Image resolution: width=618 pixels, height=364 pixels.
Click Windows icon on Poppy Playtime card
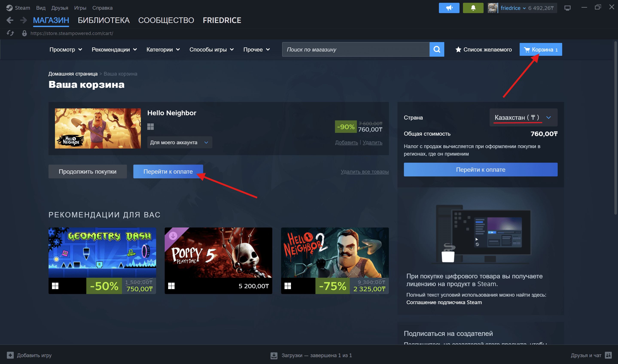[x=171, y=286]
